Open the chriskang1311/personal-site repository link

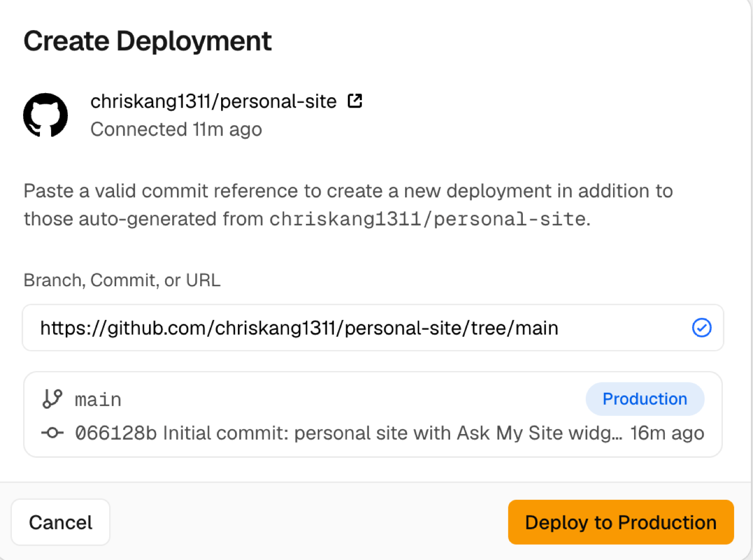(214, 101)
